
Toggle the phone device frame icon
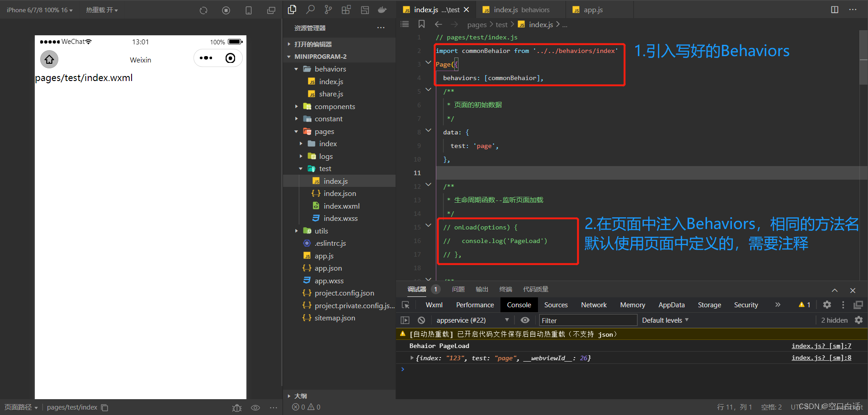click(x=249, y=10)
